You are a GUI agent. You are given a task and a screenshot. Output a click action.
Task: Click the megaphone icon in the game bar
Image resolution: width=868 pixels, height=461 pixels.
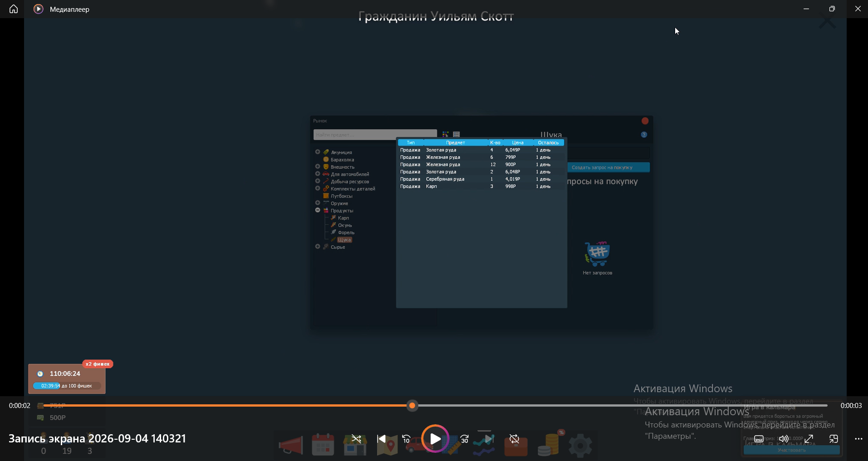pyautogui.click(x=291, y=445)
